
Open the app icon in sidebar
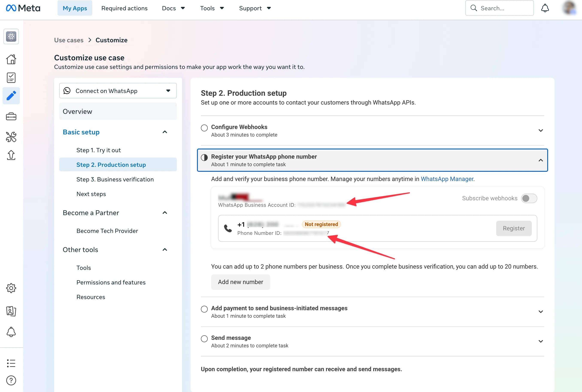[x=11, y=36]
